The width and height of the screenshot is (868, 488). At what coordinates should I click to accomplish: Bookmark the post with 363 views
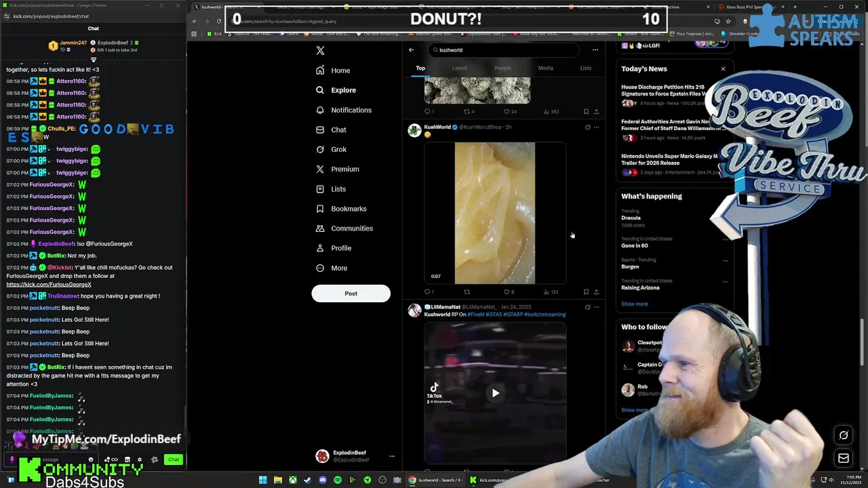pos(586,111)
